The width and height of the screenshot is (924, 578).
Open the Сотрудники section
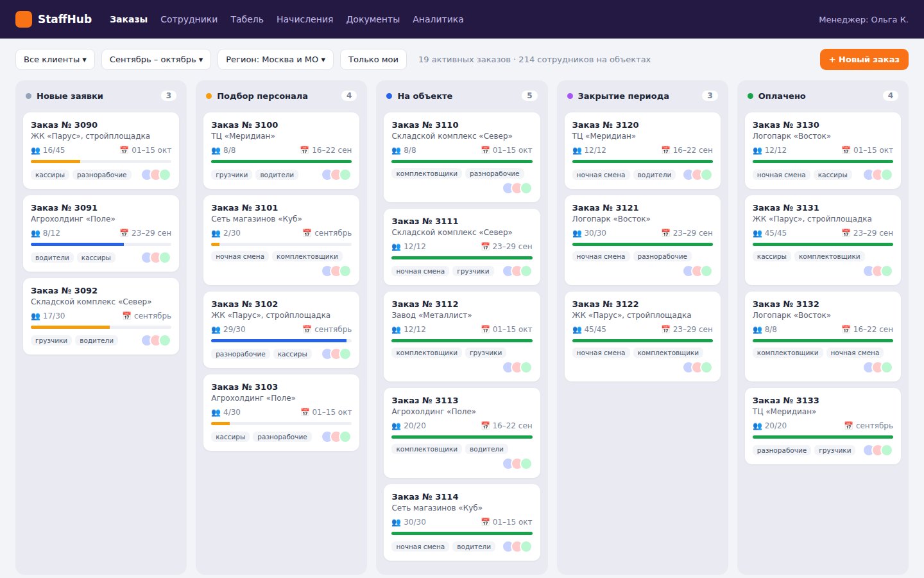click(x=189, y=19)
